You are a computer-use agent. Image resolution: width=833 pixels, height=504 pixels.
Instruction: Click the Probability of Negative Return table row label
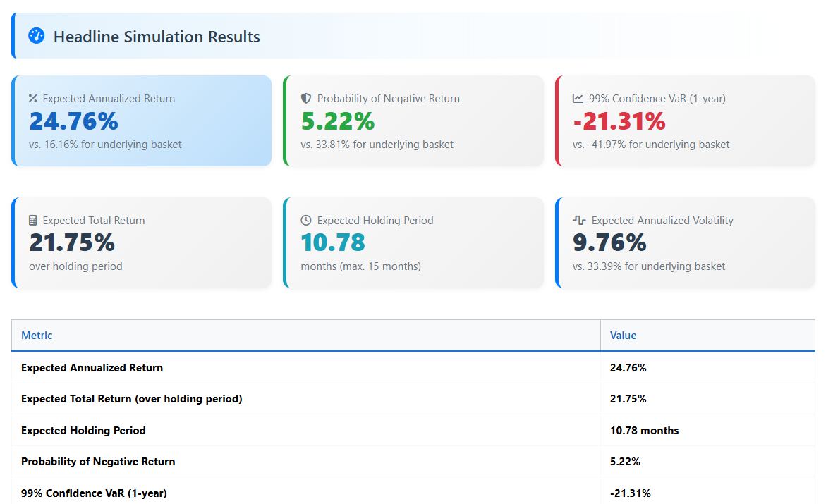click(x=98, y=462)
